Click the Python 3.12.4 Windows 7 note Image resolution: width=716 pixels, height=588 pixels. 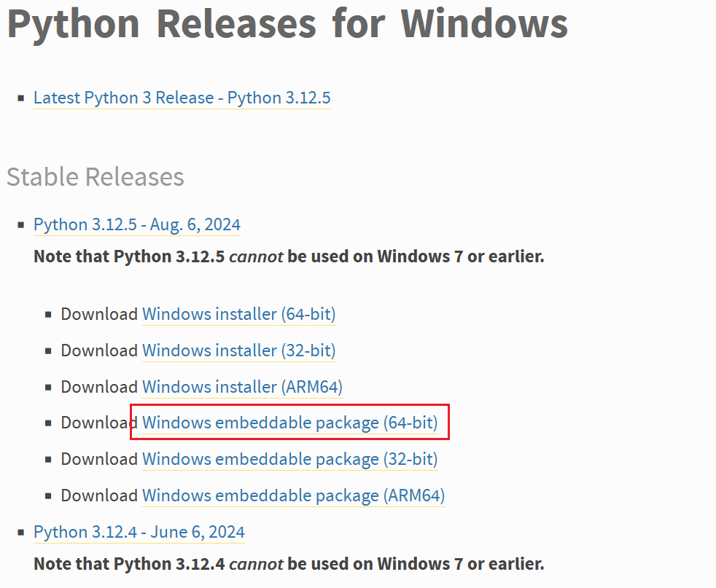tap(289, 564)
